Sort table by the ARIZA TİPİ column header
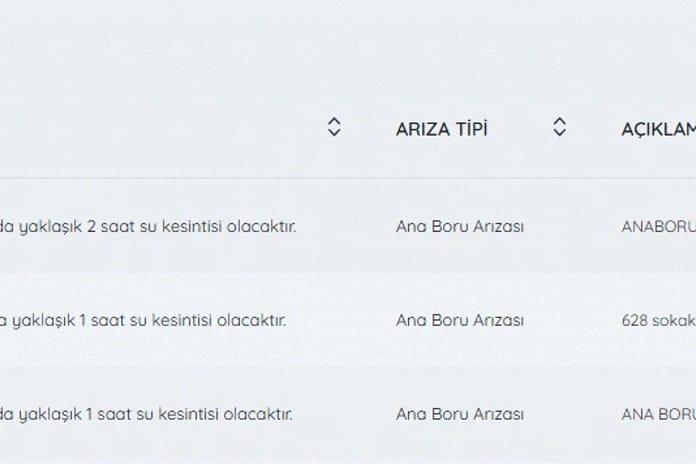The width and height of the screenshot is (696, 464). click(x=442, y=129)
